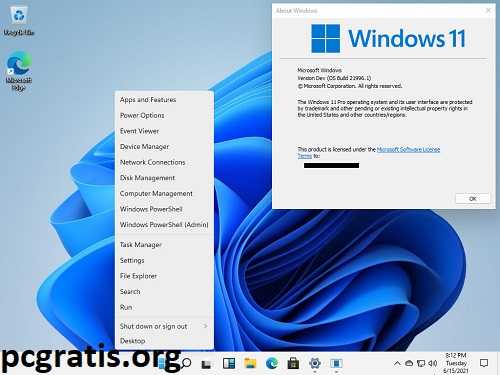
Task: Open the taskbar clock and date
Action: pos(456,363)
